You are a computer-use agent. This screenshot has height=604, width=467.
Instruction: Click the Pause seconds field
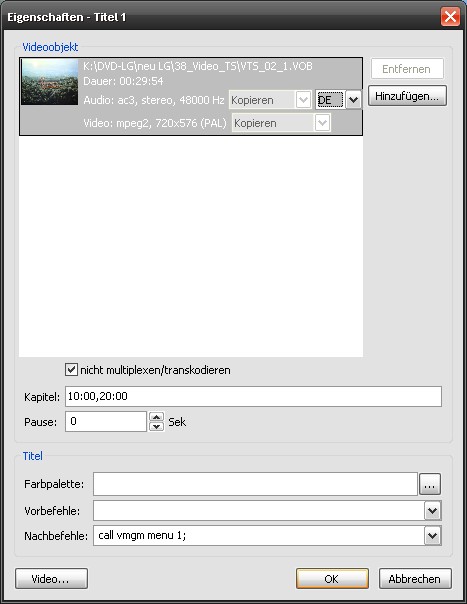(106, 421)
